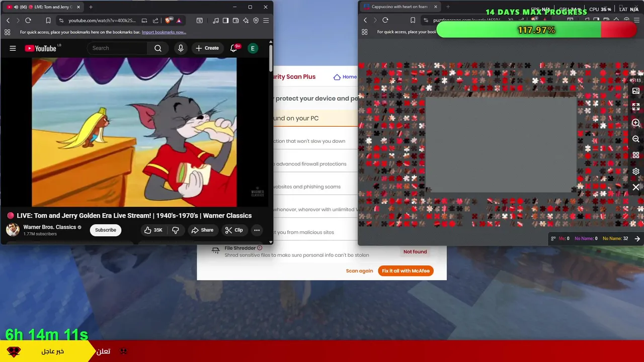Dislike the Tom and Jerry video
This screenshot has width=644, height=362.
(176, 230)
